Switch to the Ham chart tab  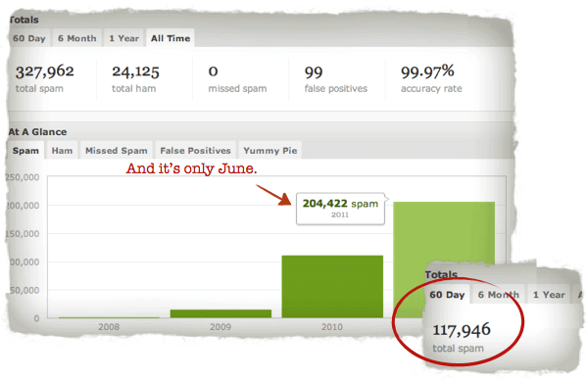[x=62, y=150]
